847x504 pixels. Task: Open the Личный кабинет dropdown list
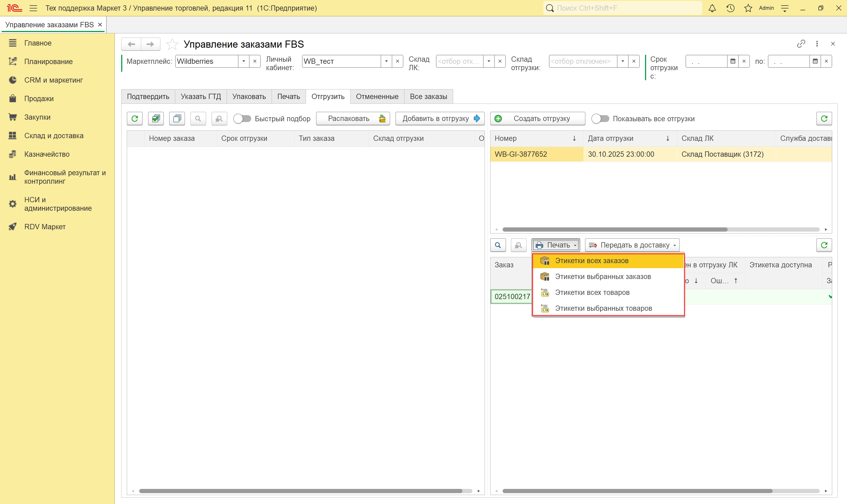[x=386, y=61]
